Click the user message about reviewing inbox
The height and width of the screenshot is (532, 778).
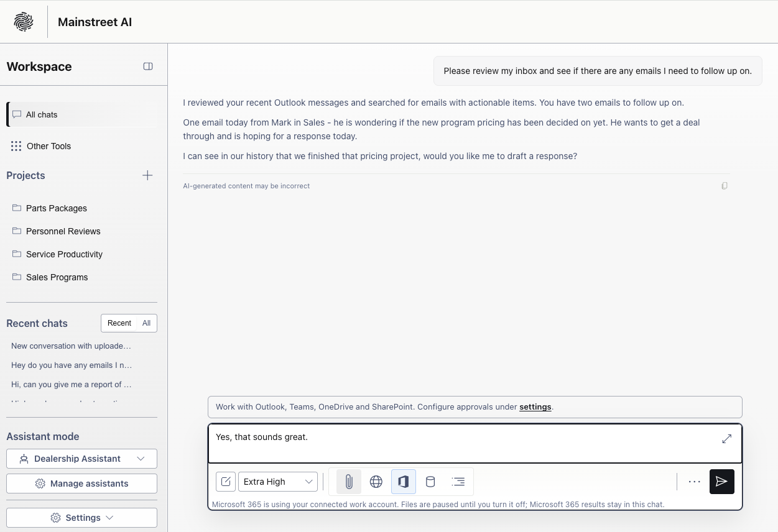pos(598,71)
